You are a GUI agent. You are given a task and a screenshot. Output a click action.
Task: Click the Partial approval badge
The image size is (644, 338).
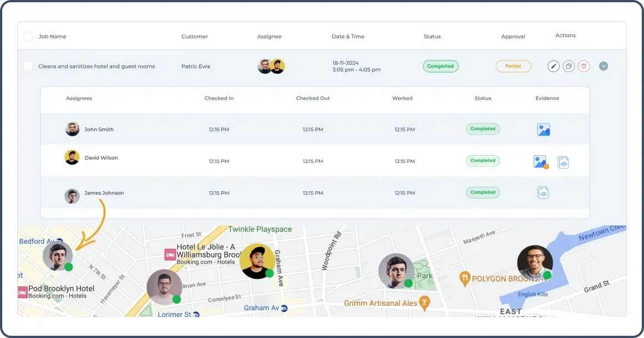(x=513, y=66)
